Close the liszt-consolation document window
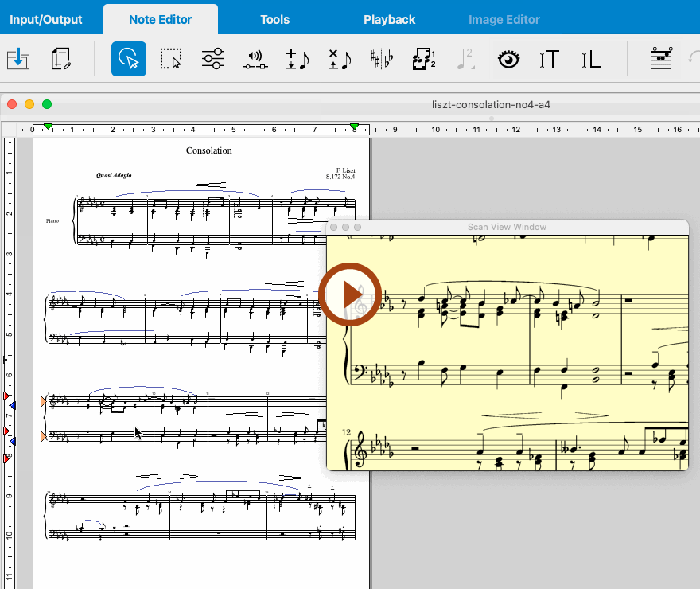Viewport: 700px width, 589px height. pyautogui.click(x=12, y=104)
